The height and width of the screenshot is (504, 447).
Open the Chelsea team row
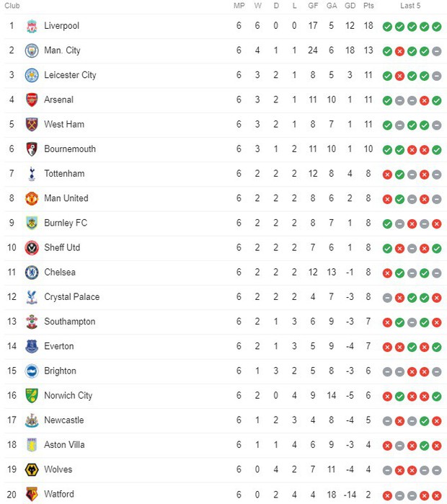(x=225, y=273)
